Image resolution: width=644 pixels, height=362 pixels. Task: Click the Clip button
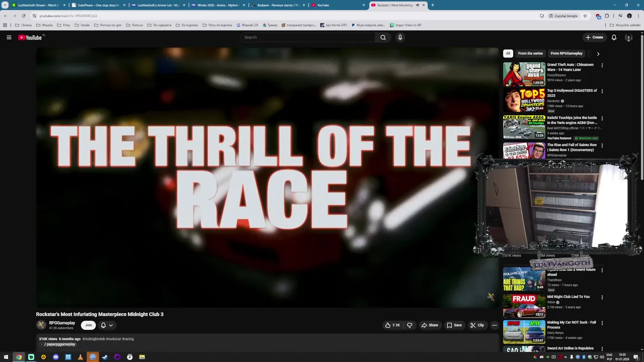(x=477, y=325)
